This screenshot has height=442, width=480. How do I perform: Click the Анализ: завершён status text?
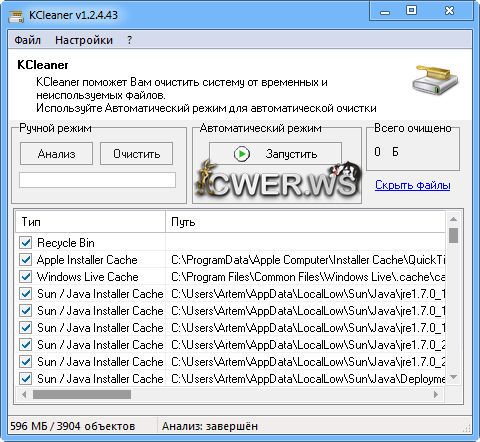coord(210,426)
